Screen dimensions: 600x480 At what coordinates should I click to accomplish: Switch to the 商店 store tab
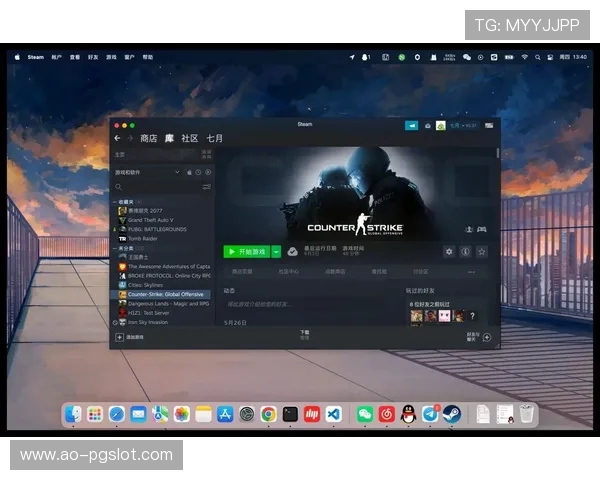click(149, 138)
